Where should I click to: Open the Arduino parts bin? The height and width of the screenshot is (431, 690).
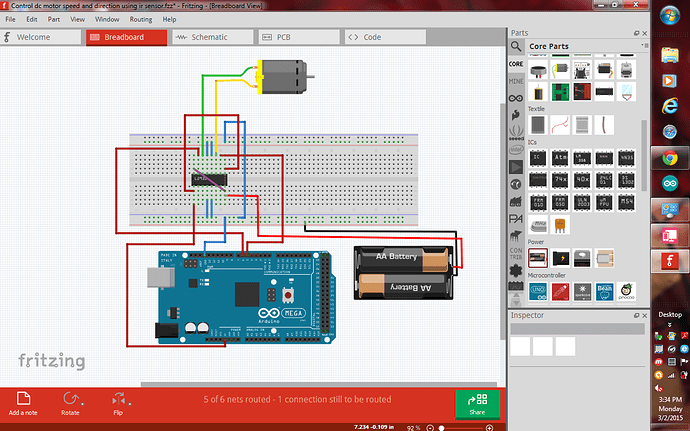point(516,98)
